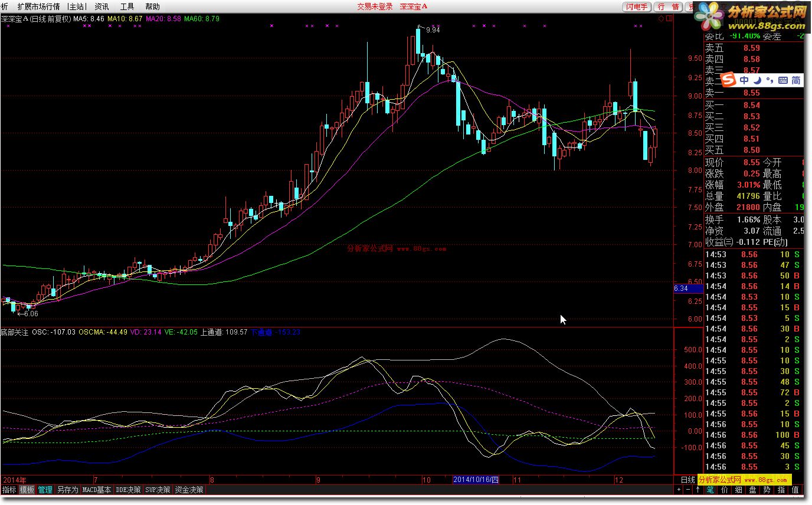
Task: Select the 模板 tab
Action: coord(27,490)
